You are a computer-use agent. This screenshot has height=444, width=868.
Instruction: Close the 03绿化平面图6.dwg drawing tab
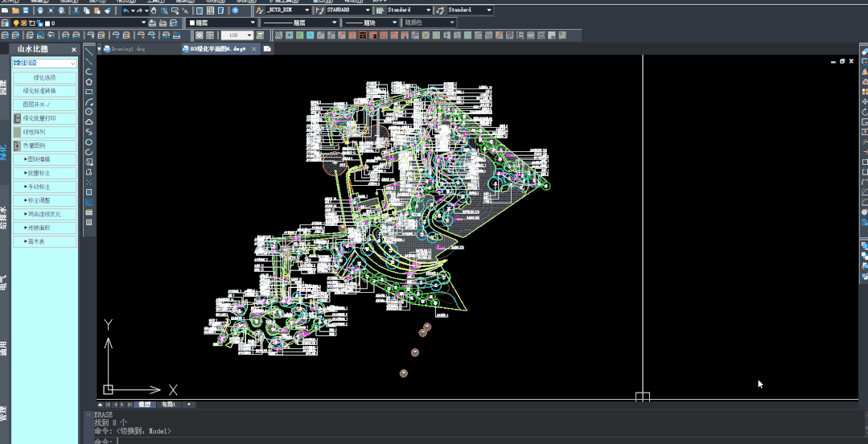tap(253, 49)
